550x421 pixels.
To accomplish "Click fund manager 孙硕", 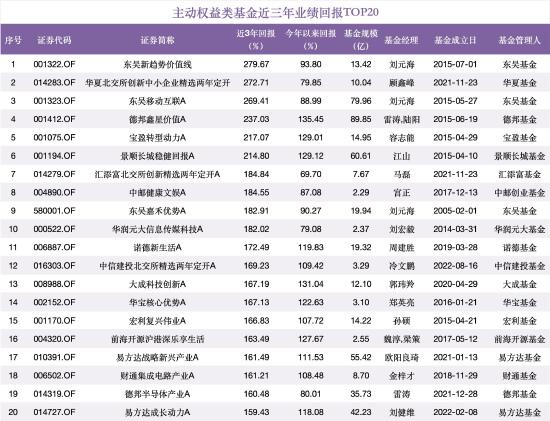I will pos(402,321).
